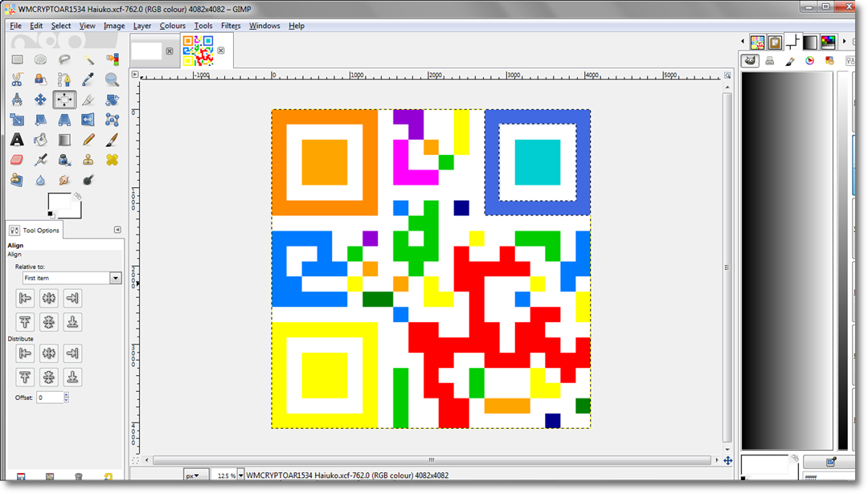The image size is (868, 494).
Task: Align centre of target horizontally
Action: point(49,298)
